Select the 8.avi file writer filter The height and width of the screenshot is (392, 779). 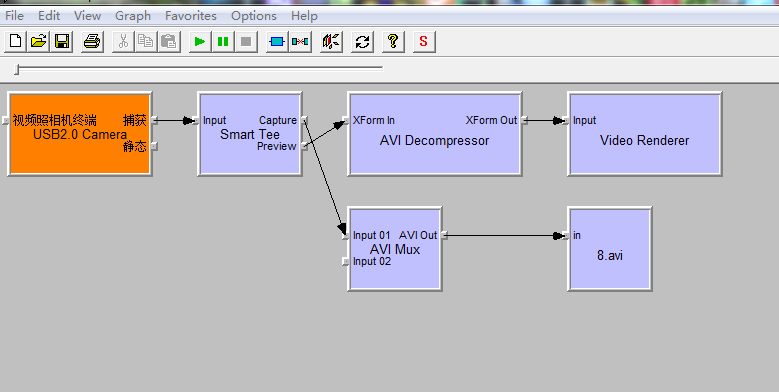[x=610, y=249]
